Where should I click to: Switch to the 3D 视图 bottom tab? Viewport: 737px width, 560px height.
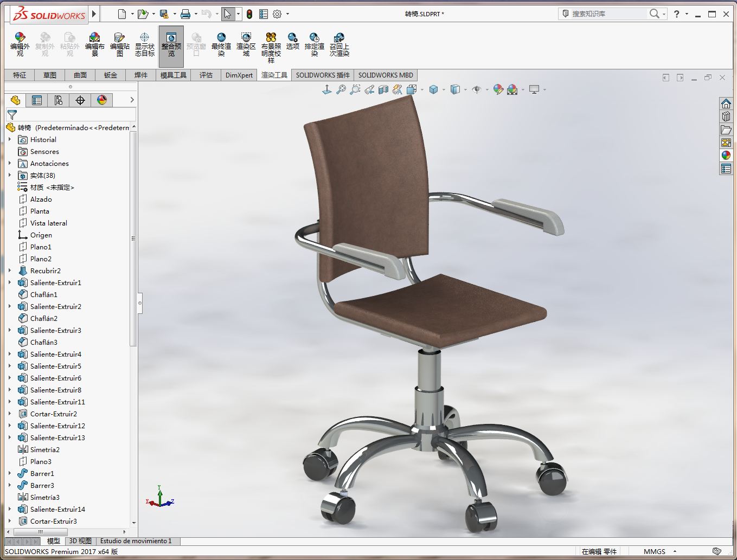[80, 541]
